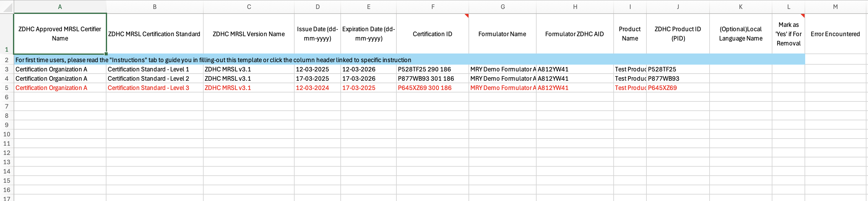The height and width of the screenshot is (201, 868).
Task: Click 'Expiration Date (dd-mm-yyyy)' header cell
Action: pos(369,34)
